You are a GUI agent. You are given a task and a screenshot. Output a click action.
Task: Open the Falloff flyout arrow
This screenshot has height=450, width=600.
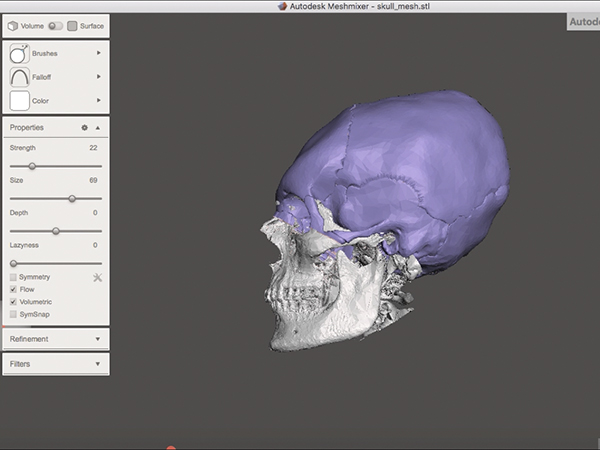tap(98, 76)
